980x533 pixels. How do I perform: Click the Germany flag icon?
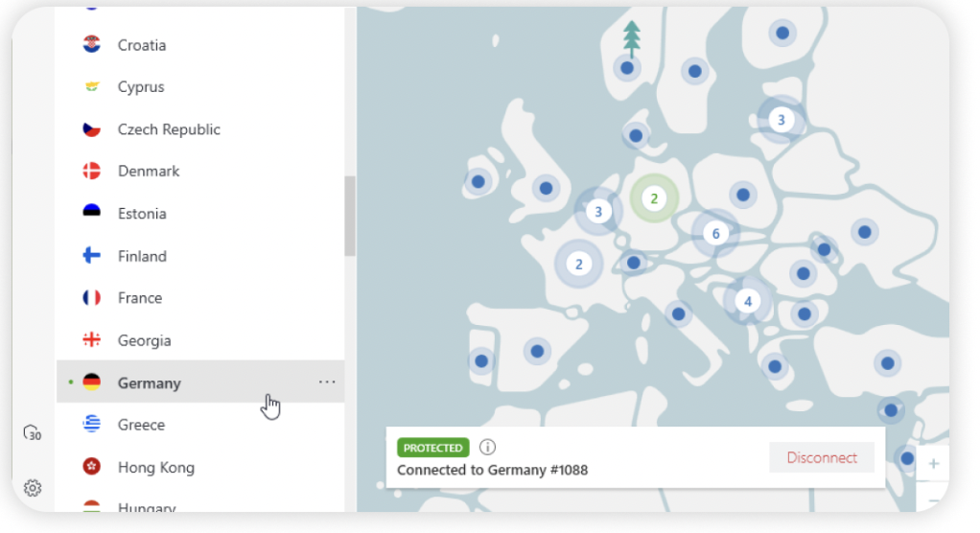[x=92, y=382]
